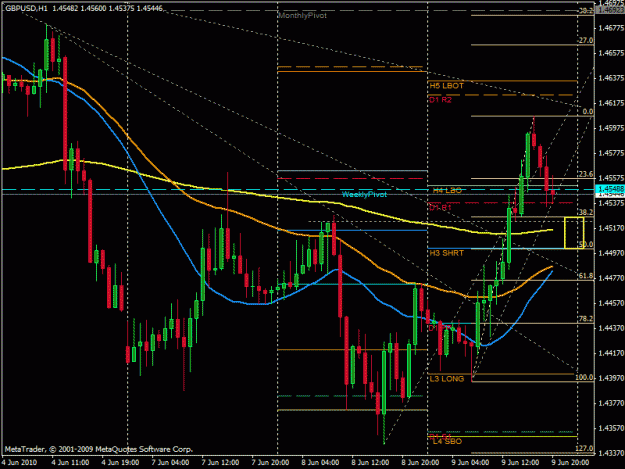Click the 9 Jun 04:00 time label

click(x=470, y=463)
